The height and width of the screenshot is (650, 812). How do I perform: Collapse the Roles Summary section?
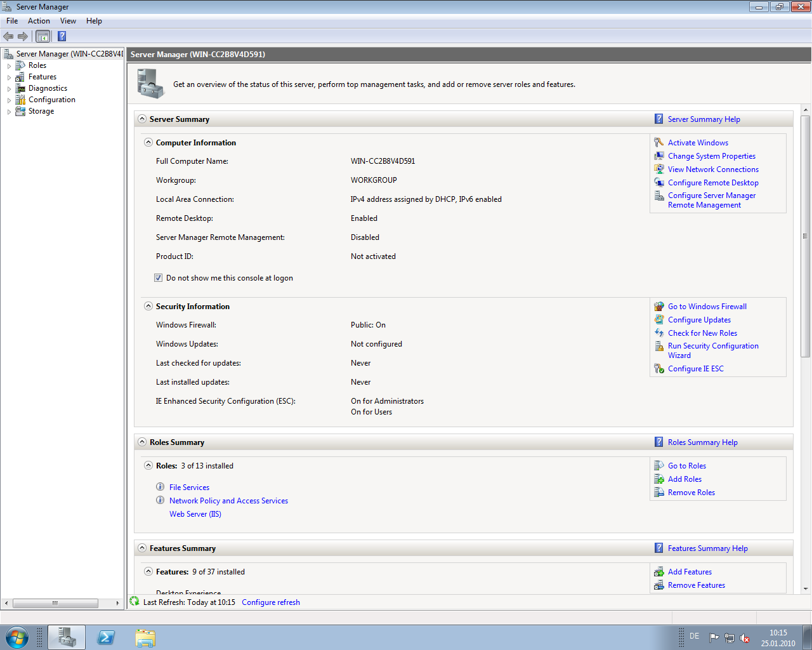tap(142, 442)
